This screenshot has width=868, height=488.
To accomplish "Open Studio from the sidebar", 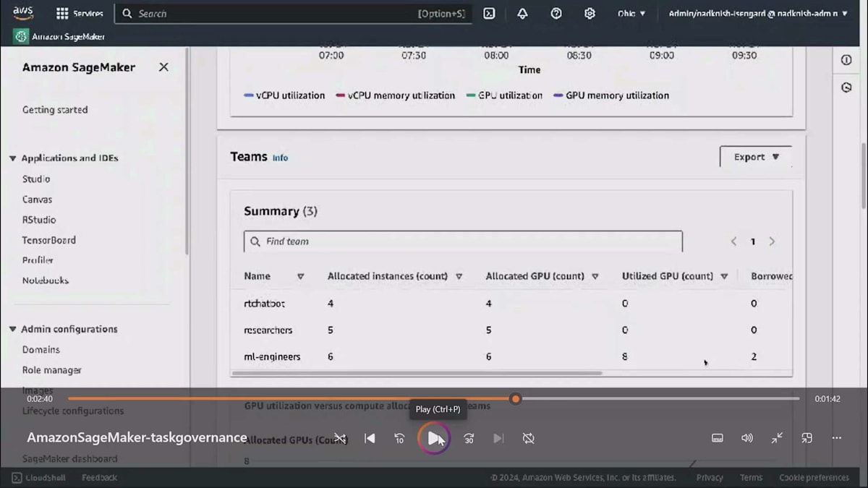I will 36,179.
